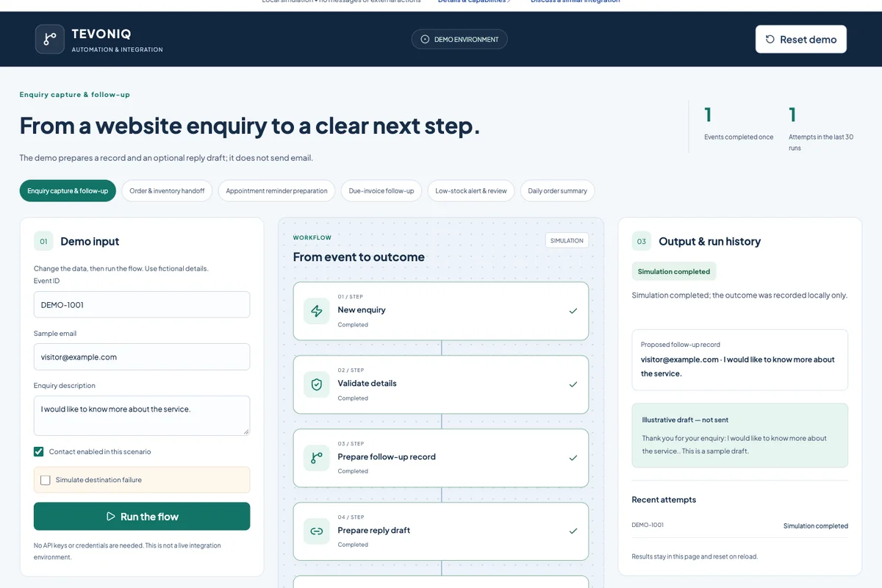Click the Illustrative draft — not sent heading
Screen dimensions: 882x588
[x=685, y=420]
